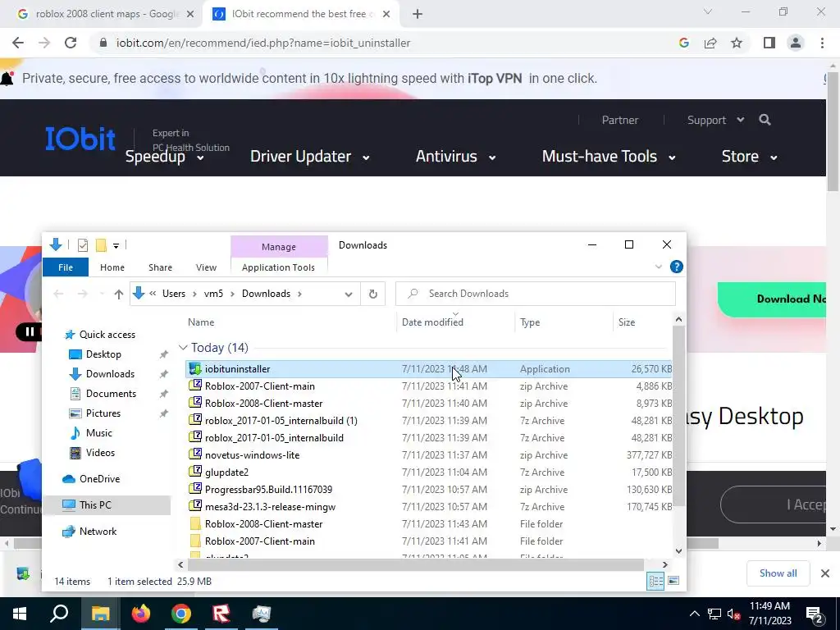This screenshot has width=840, height=630.
Task: Open the Chrome profile avatar
Action: pyautogui.click(x=796, y=43)
